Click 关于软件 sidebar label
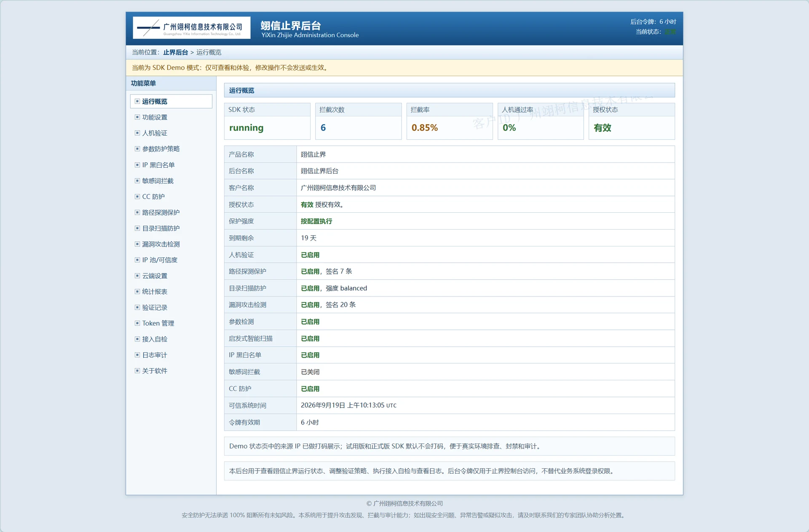This screenshot has height=532, width=809. coord(155,371)
